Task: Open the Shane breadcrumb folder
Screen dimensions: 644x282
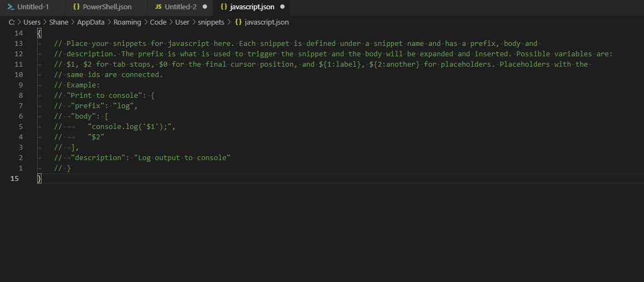Action: 59,22
